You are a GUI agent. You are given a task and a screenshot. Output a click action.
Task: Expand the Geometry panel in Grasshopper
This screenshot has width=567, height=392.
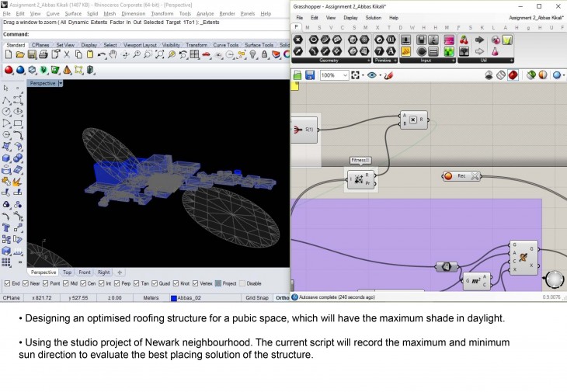coord(367,60)
